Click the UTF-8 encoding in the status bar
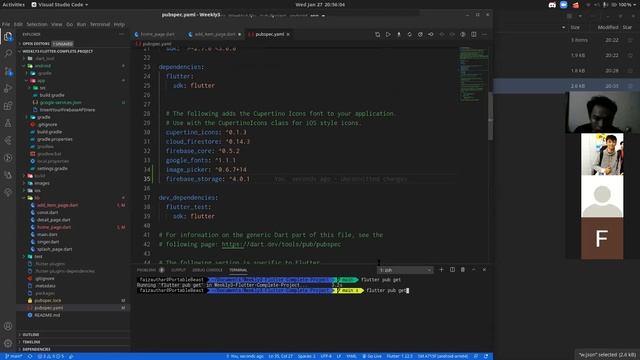The image size is (640, 360). (x=326, y=356)
